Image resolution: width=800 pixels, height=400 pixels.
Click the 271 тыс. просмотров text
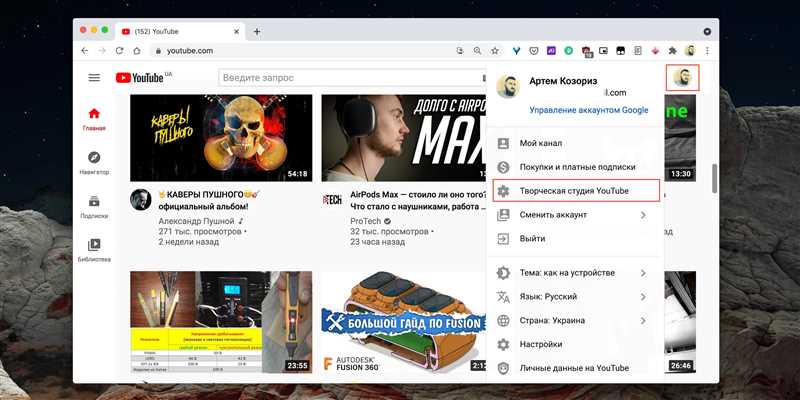tap(200, 232)
